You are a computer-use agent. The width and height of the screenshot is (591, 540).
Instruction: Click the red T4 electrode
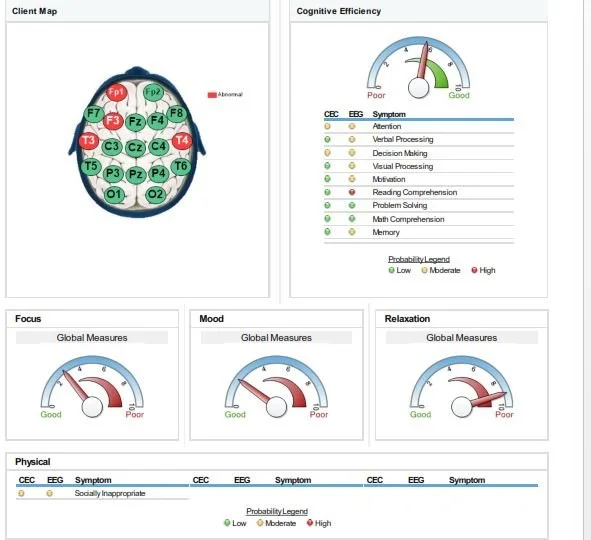click(182, 141)
